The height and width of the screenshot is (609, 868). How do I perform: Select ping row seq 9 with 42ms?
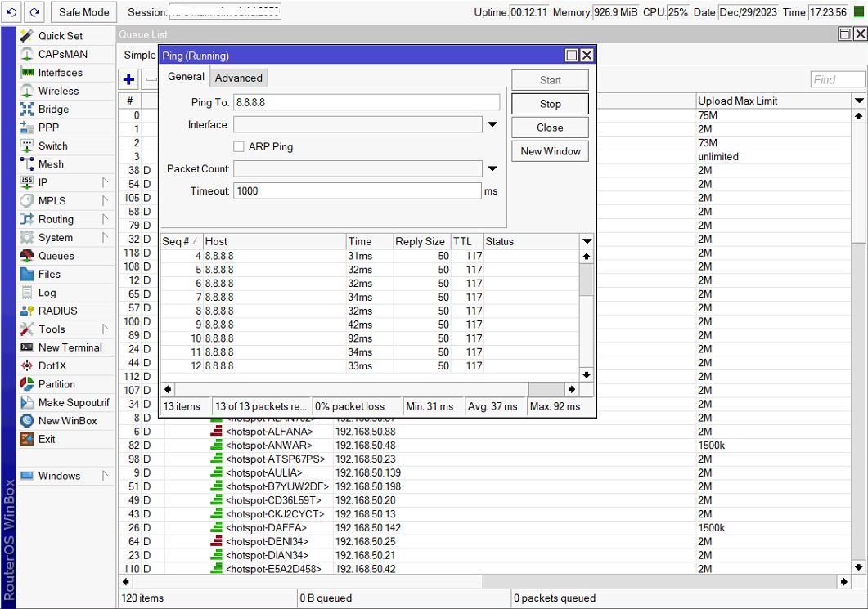pos(369,325)
